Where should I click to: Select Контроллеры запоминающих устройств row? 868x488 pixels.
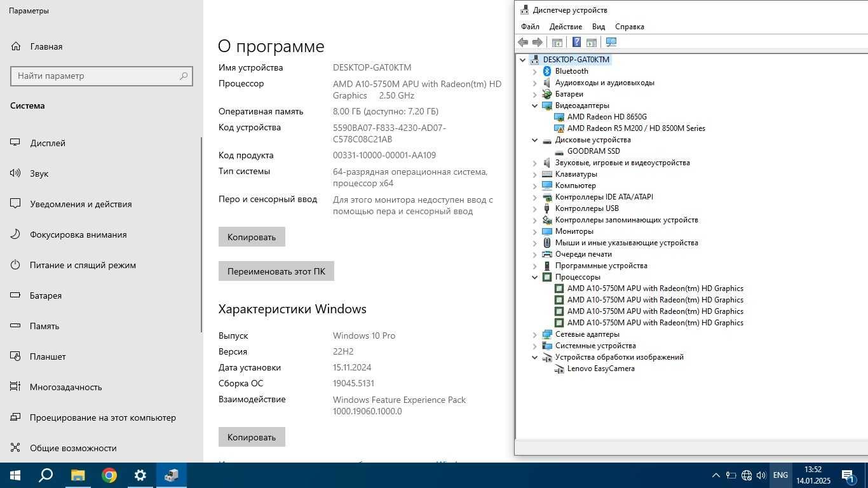coord(627,220)
